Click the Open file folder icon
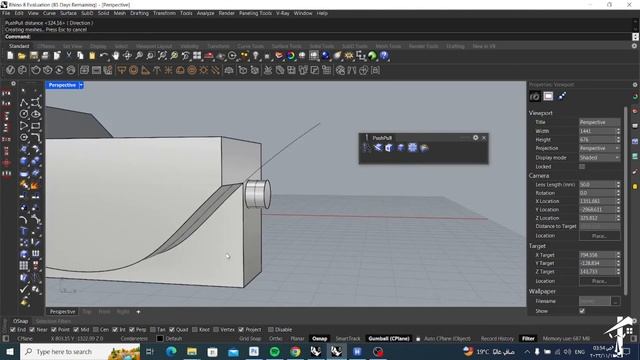Image resolution: width=640 pixels, height=360 pixels. tap(22, 56)
